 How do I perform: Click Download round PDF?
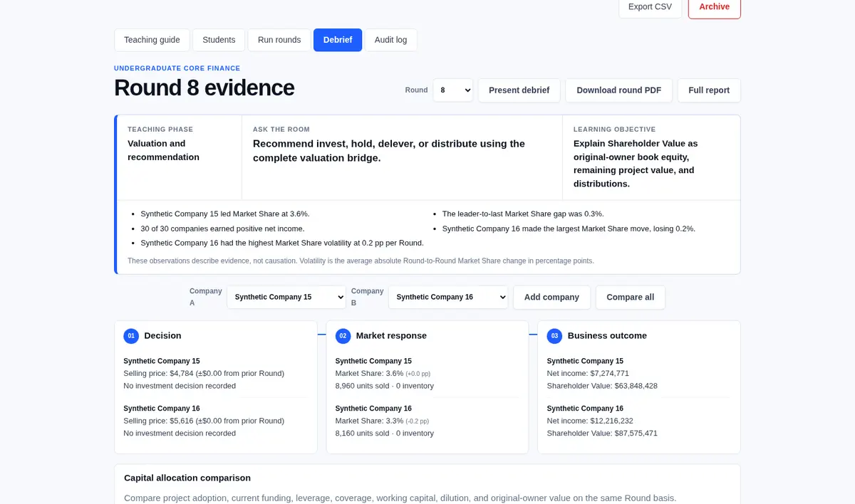pos(619,90)
